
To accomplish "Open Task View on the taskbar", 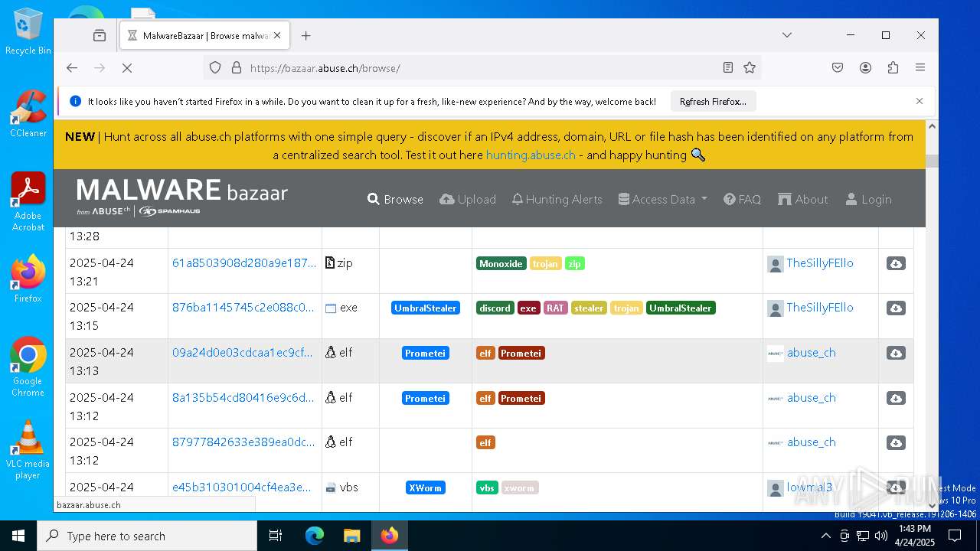I will coord(276,536).
